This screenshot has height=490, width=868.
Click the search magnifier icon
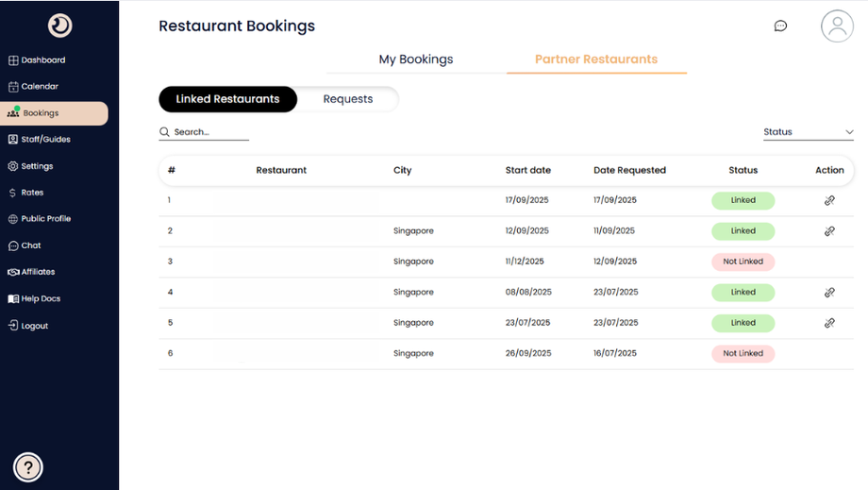tap(165, 132)
